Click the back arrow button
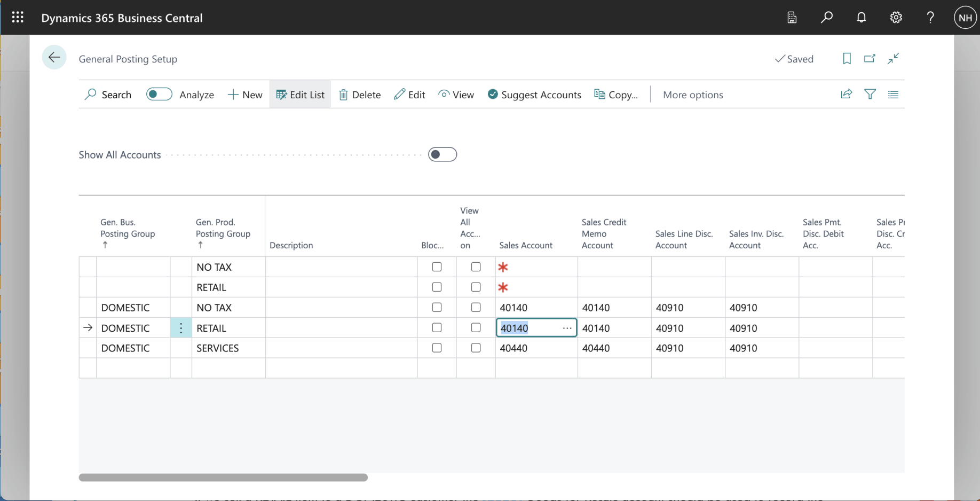This screenshot has height=501, width=980. 54,58
